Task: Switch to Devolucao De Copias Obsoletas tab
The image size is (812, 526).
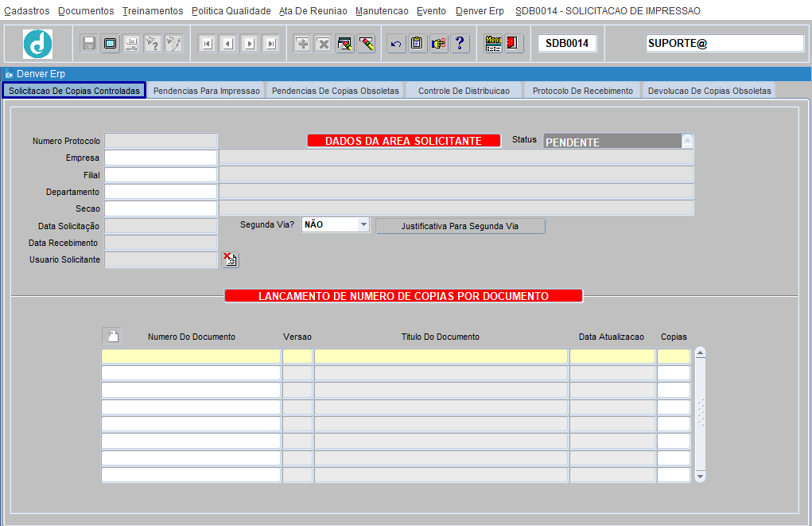Action: pos(709,91)
